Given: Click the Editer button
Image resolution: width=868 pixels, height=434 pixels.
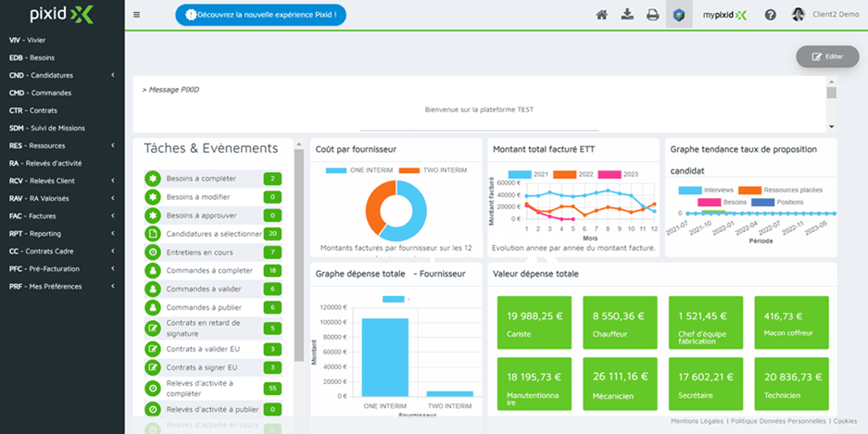Looking at the screenshot, I should coord(827,56).
